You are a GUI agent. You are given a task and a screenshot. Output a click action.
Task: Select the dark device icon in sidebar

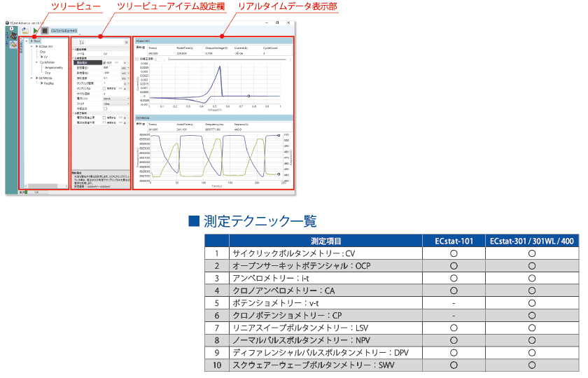coord(13,36)
